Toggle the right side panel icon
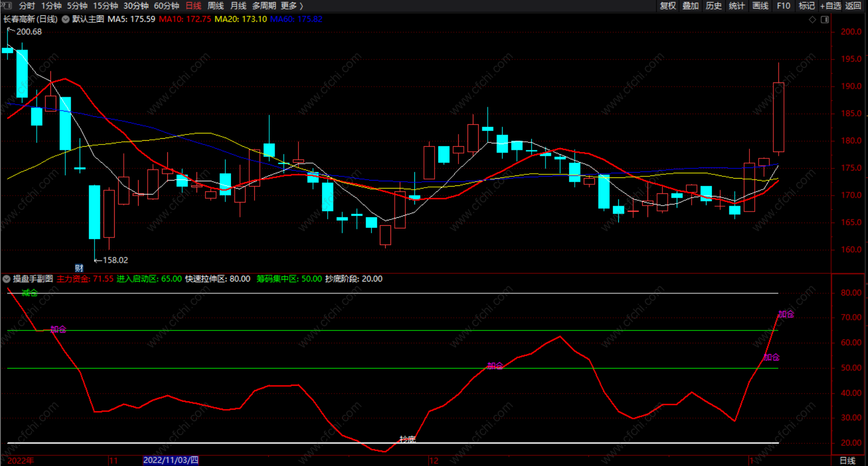The image size is (868, 466). (x=824, y=20)
